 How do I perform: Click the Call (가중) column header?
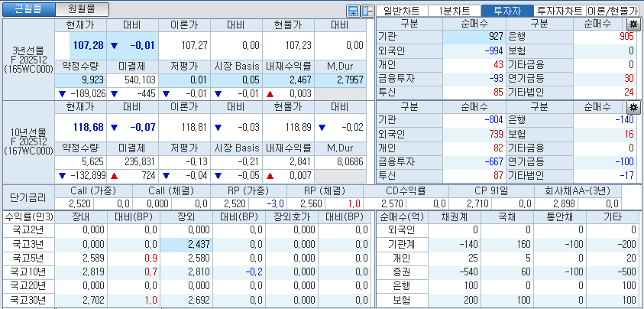[x=94, y=191]
